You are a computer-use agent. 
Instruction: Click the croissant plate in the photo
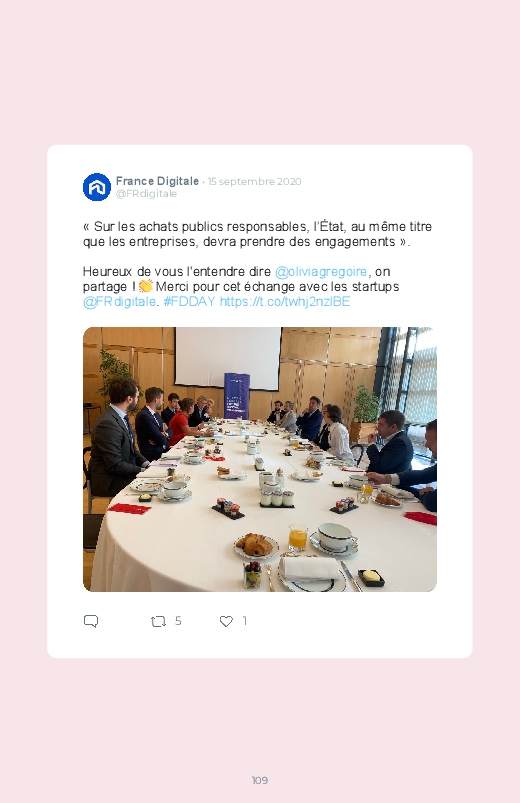click(256, 546)
